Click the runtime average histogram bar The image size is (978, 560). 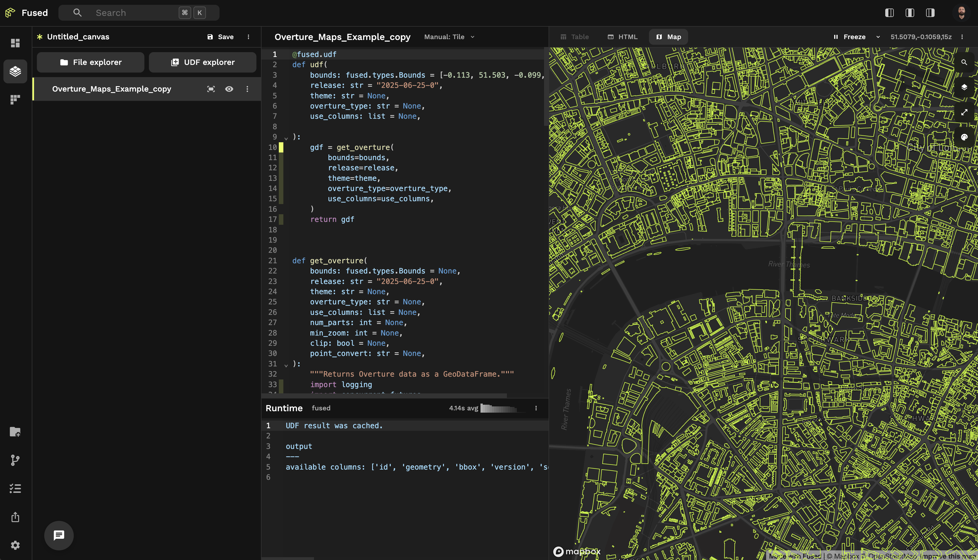click(498, 408)
